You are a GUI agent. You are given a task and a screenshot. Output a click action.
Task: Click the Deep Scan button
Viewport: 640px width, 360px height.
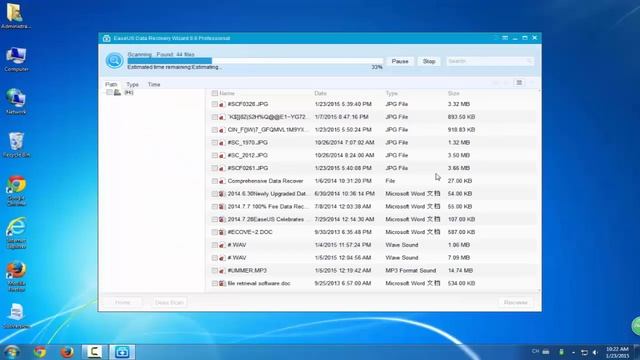coord(169,302)
